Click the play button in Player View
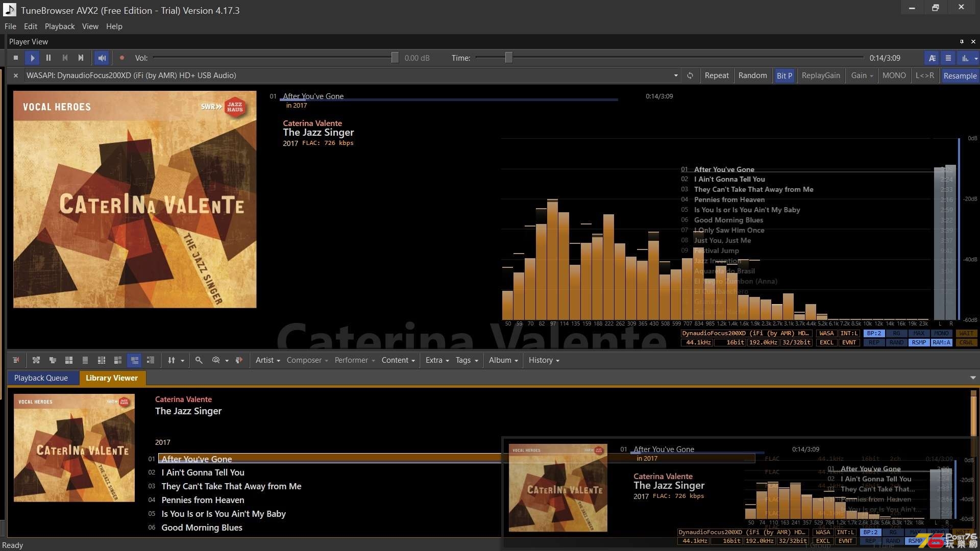Viewport: 980px width, 551px height. pyautogui.click(x=32, y=58)
